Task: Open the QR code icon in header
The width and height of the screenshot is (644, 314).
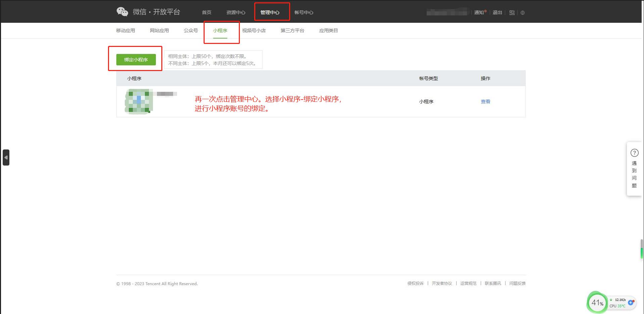Action: 512,13
